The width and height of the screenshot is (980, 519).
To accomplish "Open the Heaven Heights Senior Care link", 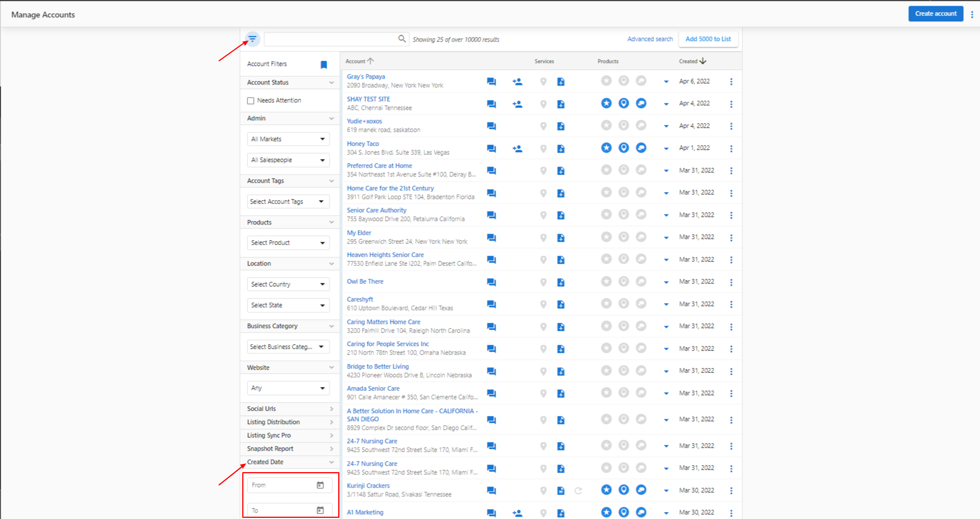I will tap(385, 255).
